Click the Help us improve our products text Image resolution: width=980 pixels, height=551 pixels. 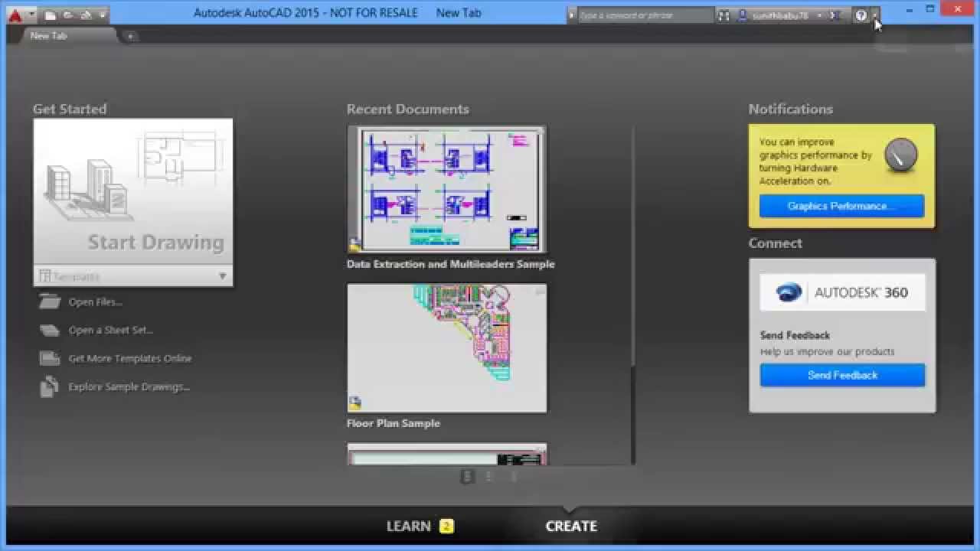coord(828,352)
